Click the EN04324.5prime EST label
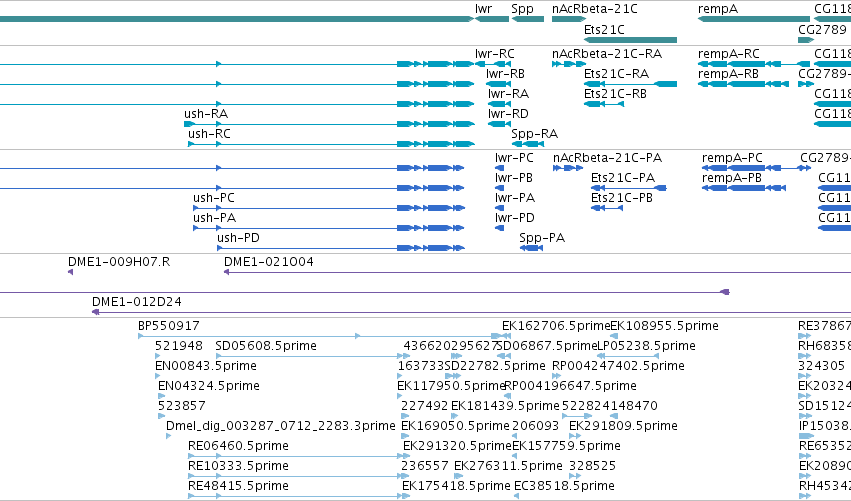This screenshot has height=501, width=851. [209, 386]
